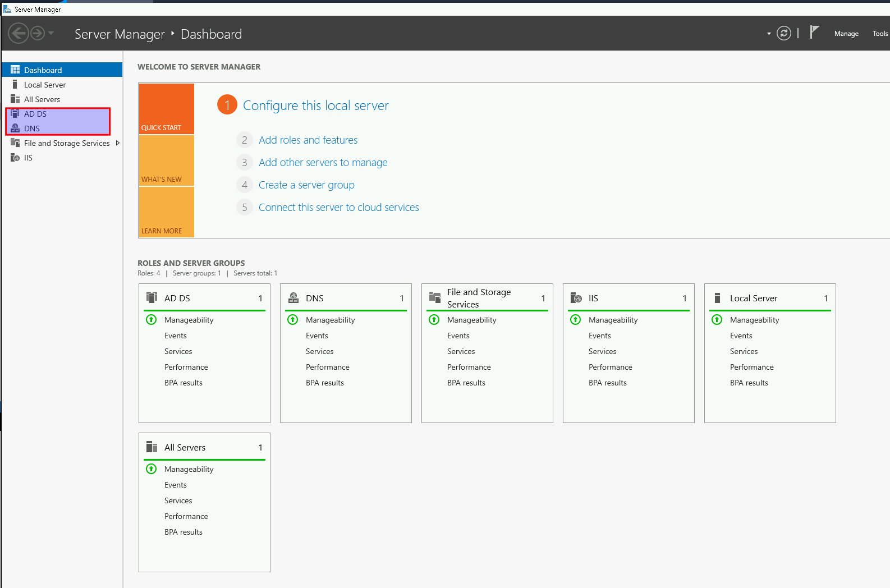Click Create a server group link
Viewport: 890px width, 588px height.
tap(306, 185)
